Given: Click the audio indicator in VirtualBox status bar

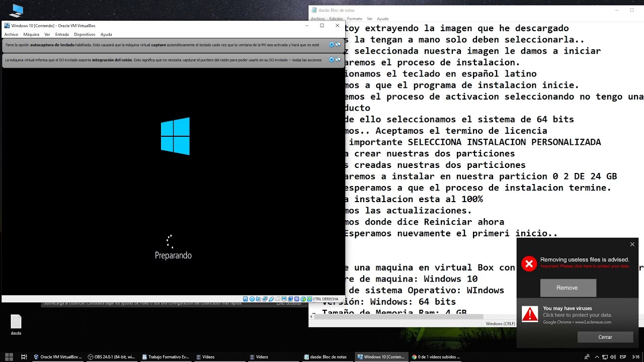Looking at the screenshot, I should tap(259, 299).
